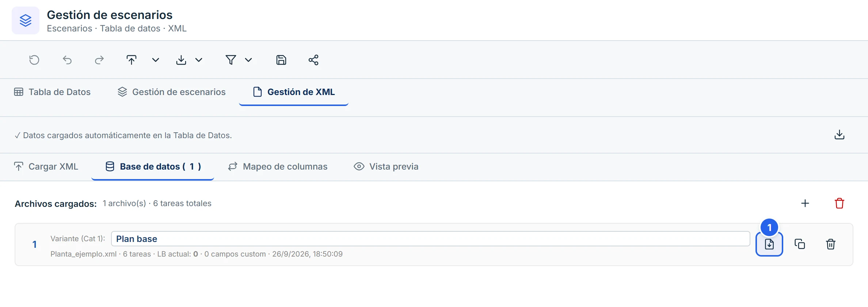Open the filter dropdown chevron

[x=248, y=60]
